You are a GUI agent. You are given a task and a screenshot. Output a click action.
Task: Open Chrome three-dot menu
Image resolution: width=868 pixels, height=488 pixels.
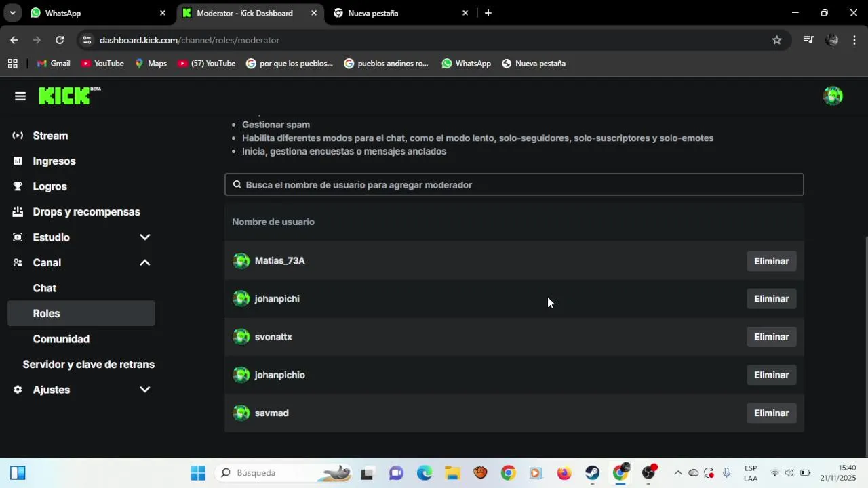[x=854, y=40]
